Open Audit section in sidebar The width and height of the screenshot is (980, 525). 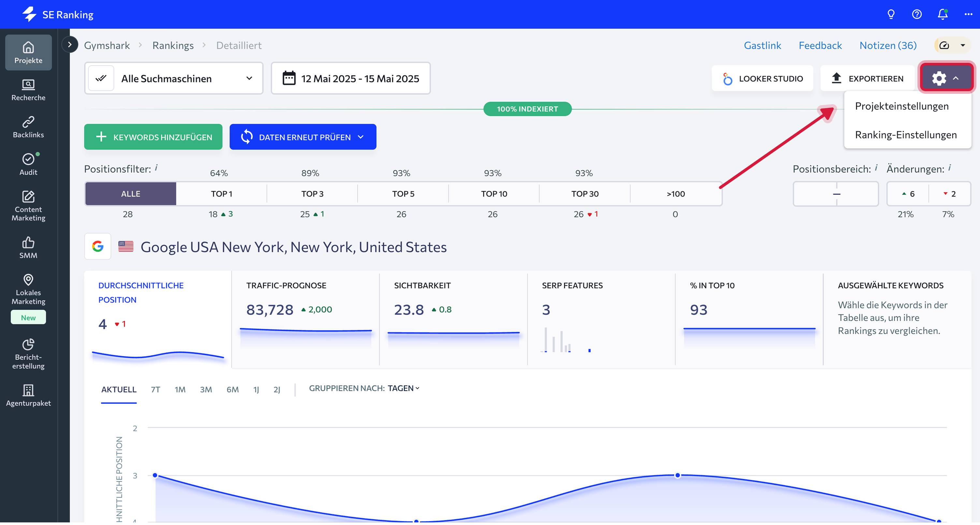(x=28, y=164)
